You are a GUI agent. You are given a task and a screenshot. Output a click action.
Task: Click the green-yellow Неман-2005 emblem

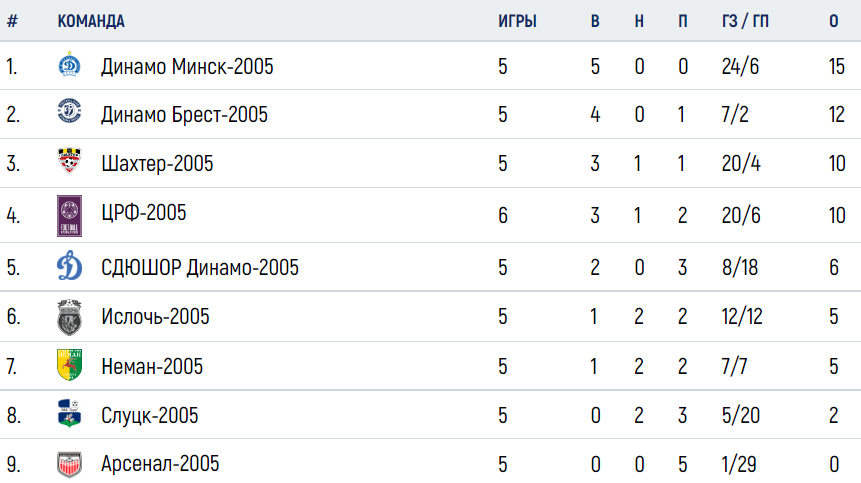pos(69,364)
